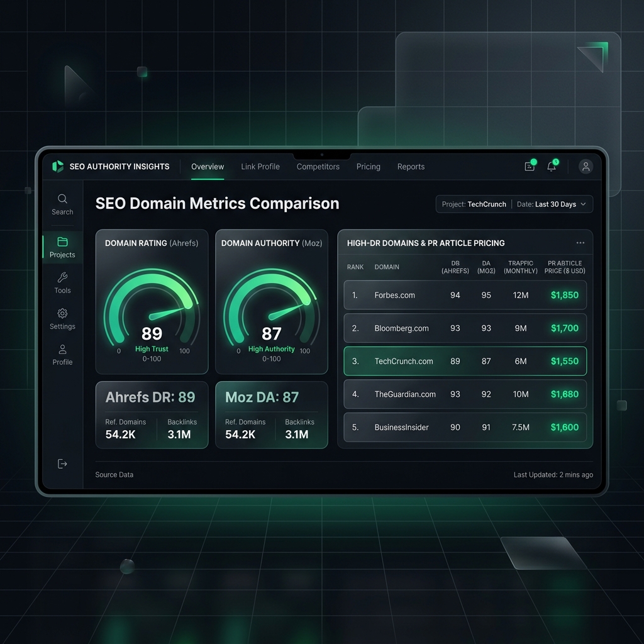The height and width of the screenshot is (644, 644).
Task: Select the BusinessInsider row
Action: [465, 427]
